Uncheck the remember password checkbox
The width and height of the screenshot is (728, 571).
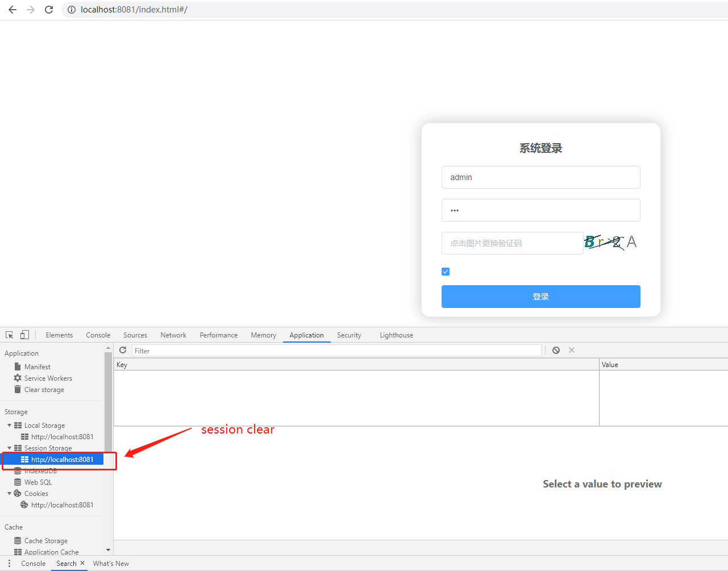pos(445,272)
